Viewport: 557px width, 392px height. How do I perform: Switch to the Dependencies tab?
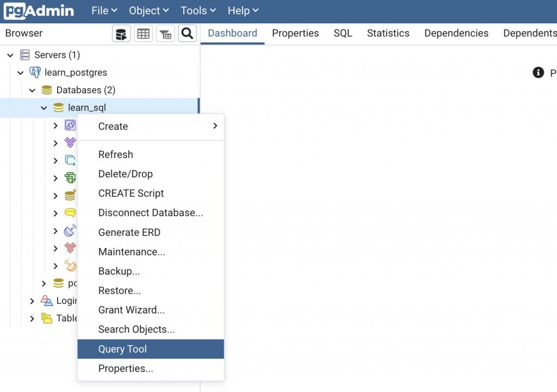[456, 33]
